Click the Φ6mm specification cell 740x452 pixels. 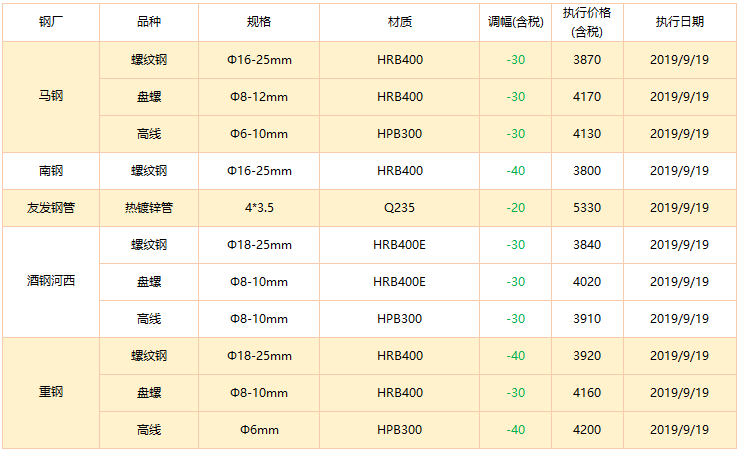[x=259, y=430]
